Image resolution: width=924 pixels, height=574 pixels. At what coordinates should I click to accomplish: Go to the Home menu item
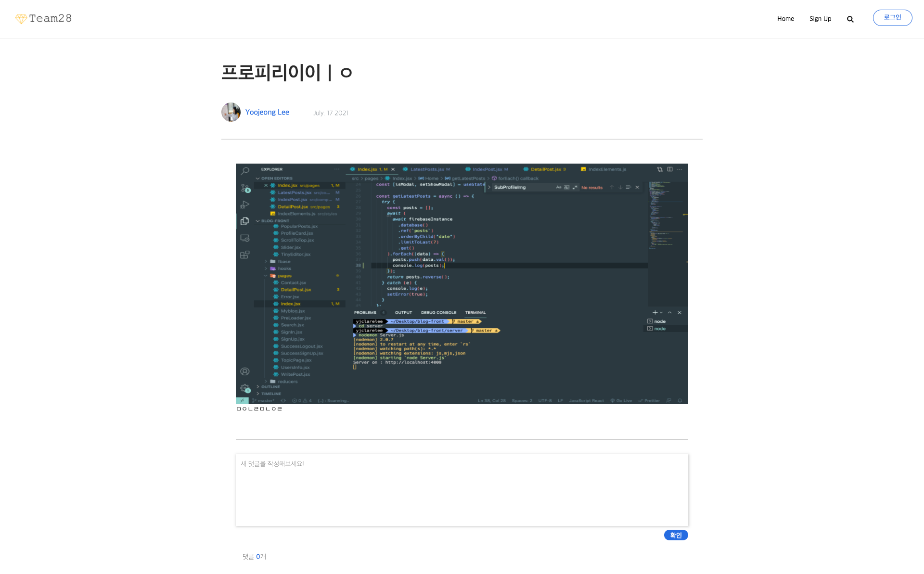[785, 19]
